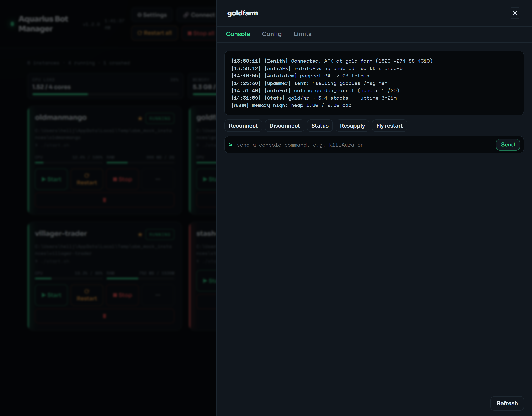532x416 pixels.
Task: Click the AntiAFK rotate+swing log line
Action: point(317,68)
